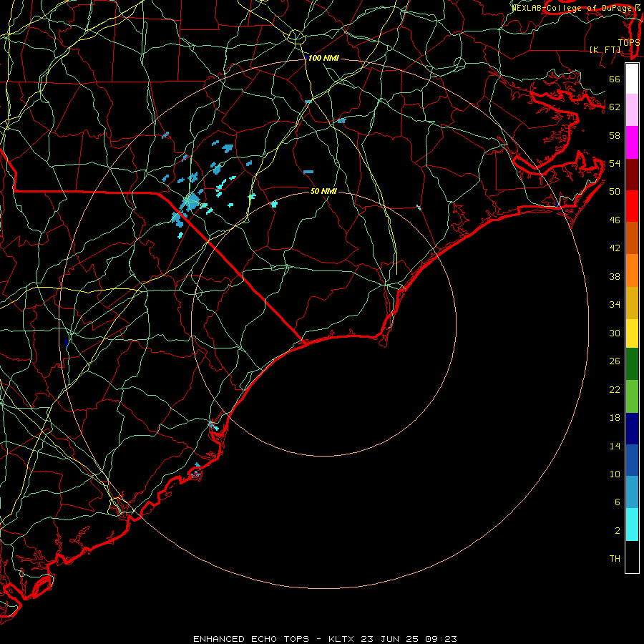Click the legend value 18
This screenshot has width=644, height=644.
click(615, 418)
